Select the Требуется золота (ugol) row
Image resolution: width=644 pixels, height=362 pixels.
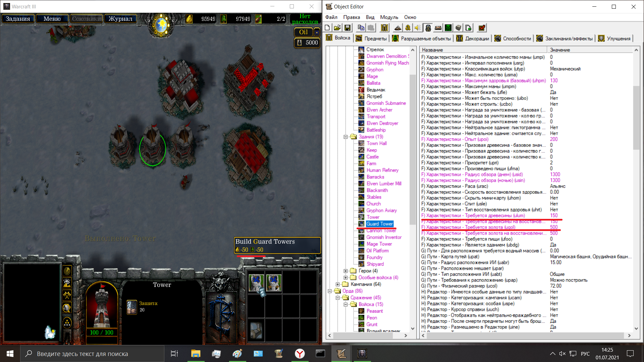[x=526, y=227]
